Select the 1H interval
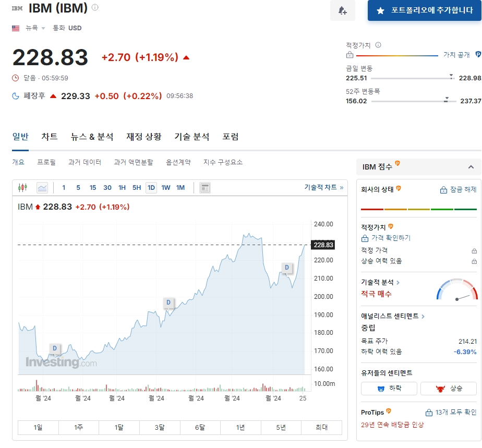This screenshot has height=448, width=482. [122, 187]
